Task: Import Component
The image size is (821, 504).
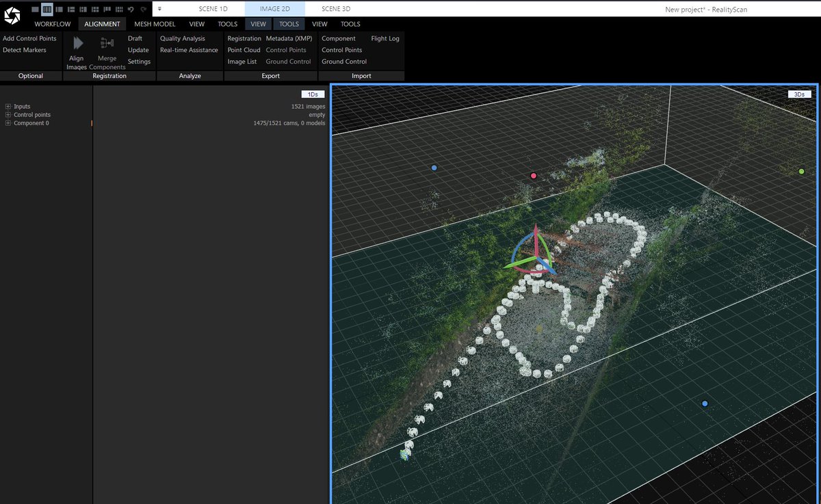Action: pos(339,38)
